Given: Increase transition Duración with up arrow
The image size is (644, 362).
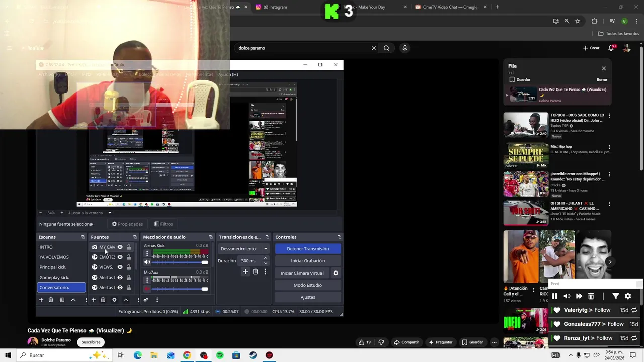Looking at the screenshot, I should pos(266,258).
